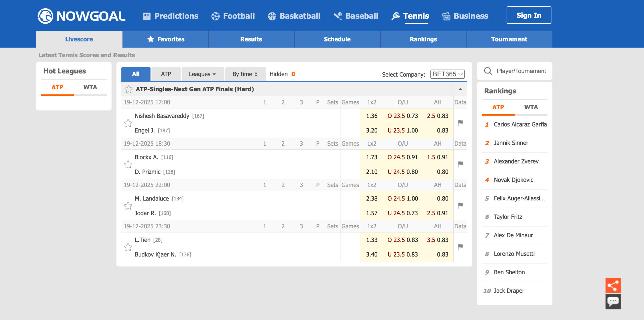
Task: Open the Leagues filter dropdown
Action: [202, 74]
